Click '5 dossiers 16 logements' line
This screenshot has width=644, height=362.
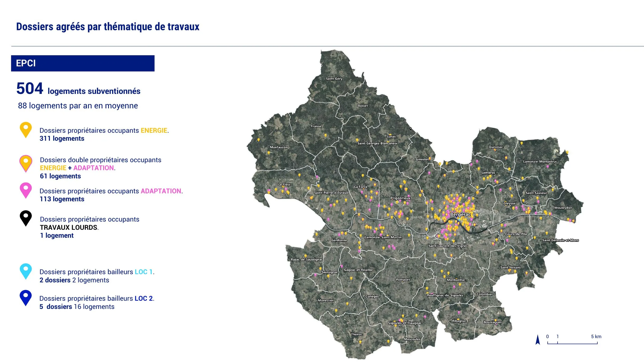[x=77, y=306]
